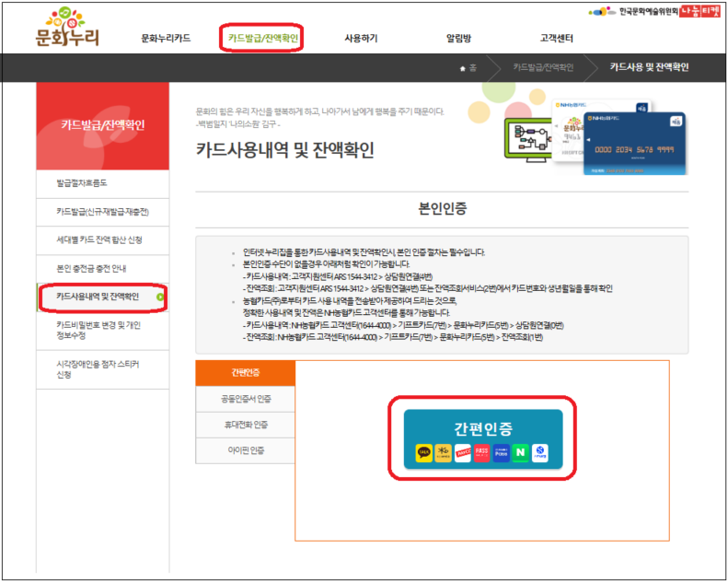Open 본인 충전금 충전 안내

(x=102, y=269)
